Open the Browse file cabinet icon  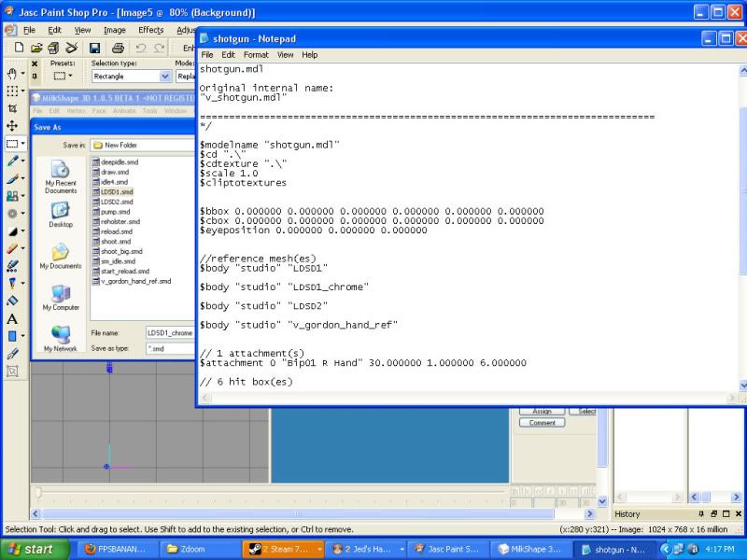[53, 48]
